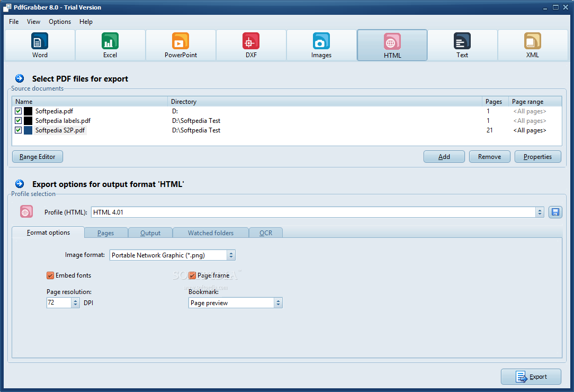Open the File menu
The height and width of the screenshot is (392, 574).
click(x=14, y=22)
